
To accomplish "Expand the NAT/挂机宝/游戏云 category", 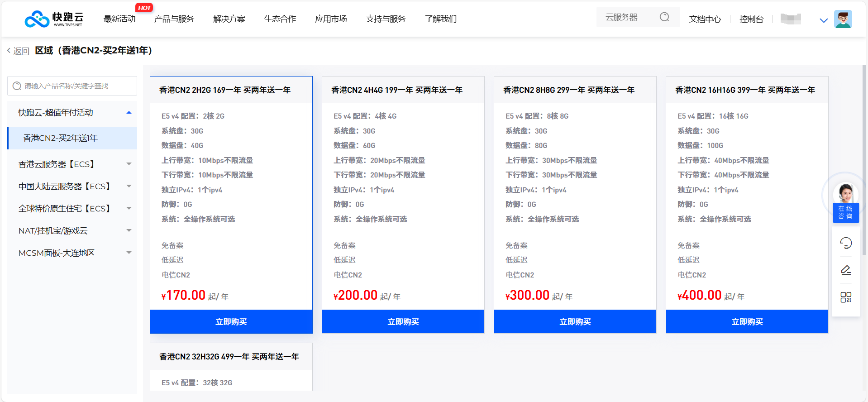I will click(x=129, y=231).
